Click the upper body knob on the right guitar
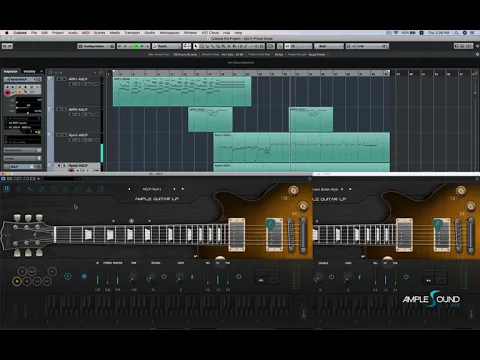This screenshot has width=480, height=360. (461, 190)
